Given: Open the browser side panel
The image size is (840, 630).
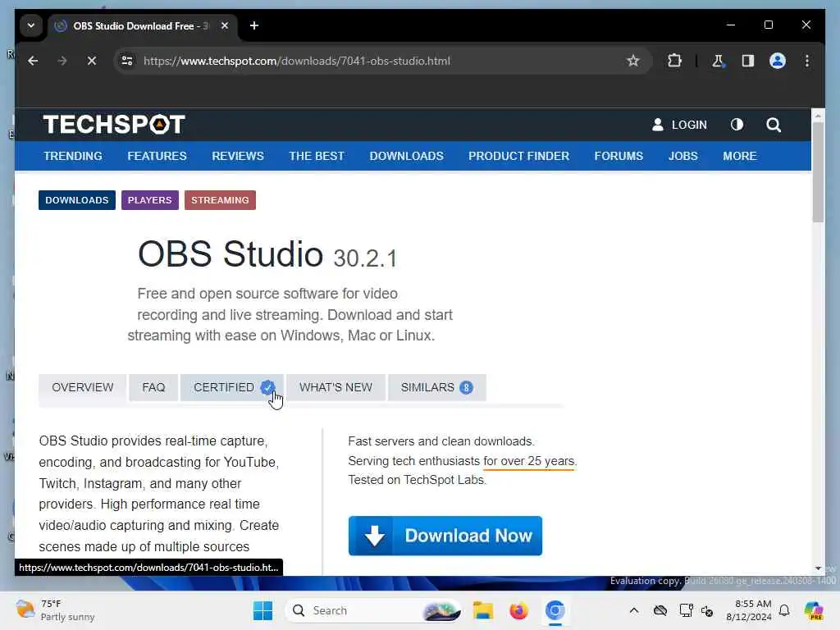Looking at the screenshot, I should pos(748,61).
